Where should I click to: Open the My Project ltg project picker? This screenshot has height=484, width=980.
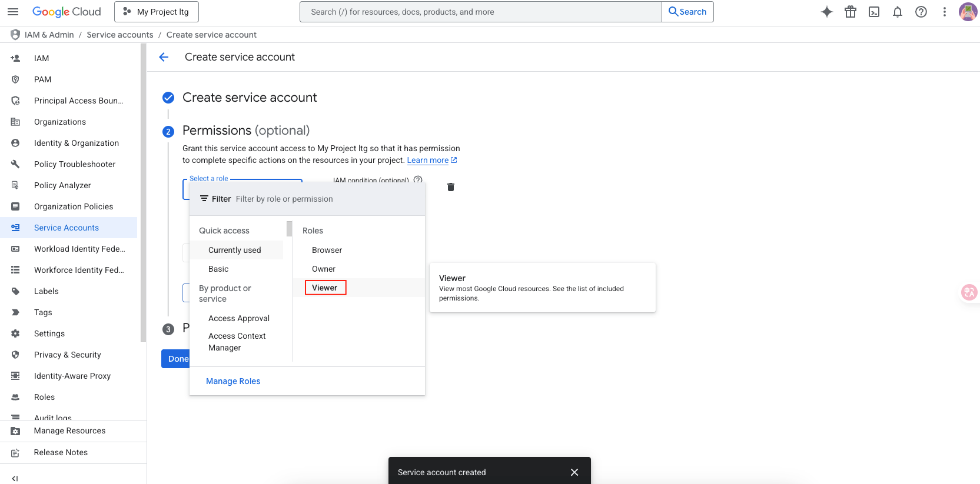(x=157, y=12)
